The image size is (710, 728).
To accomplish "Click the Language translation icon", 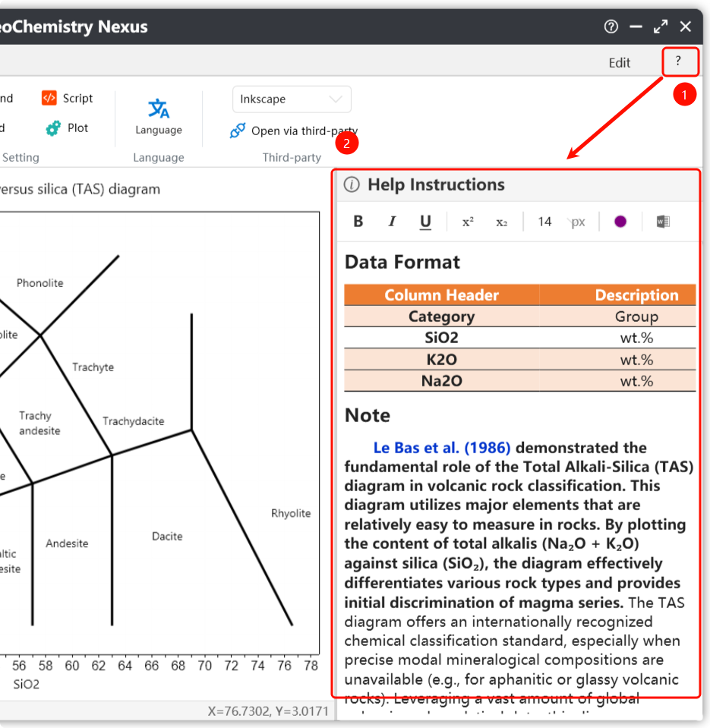I will click(159, 109).
